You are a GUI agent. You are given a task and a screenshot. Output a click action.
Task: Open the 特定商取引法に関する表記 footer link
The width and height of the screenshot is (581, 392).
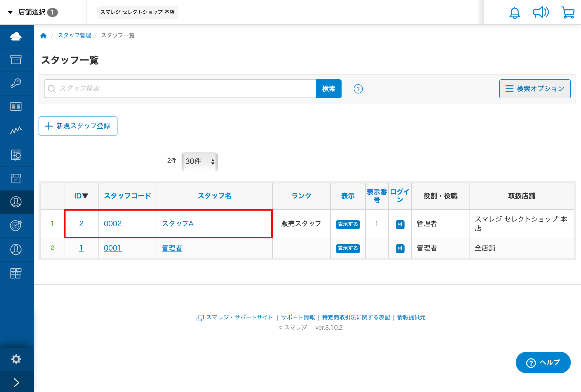[356, 317]
